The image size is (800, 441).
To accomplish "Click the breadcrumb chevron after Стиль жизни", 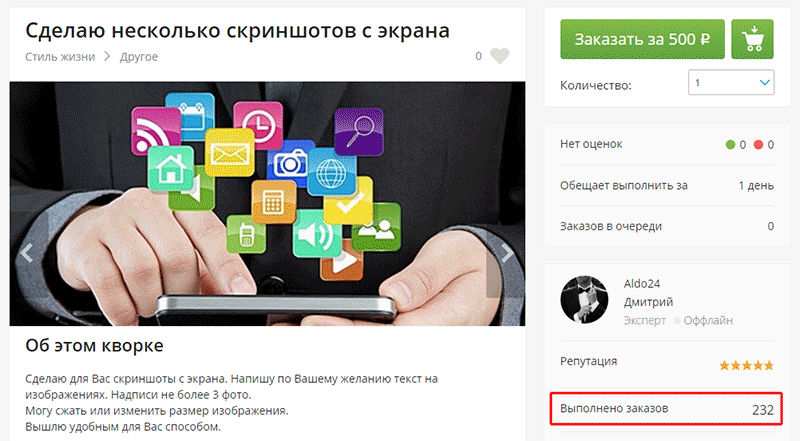I will tap(107, 56).
